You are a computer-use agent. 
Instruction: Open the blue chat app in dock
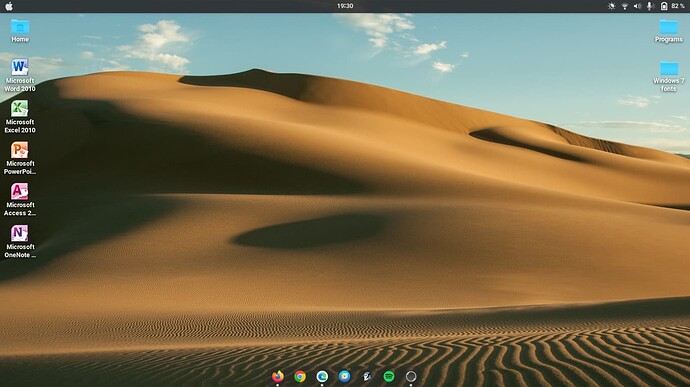345,376
